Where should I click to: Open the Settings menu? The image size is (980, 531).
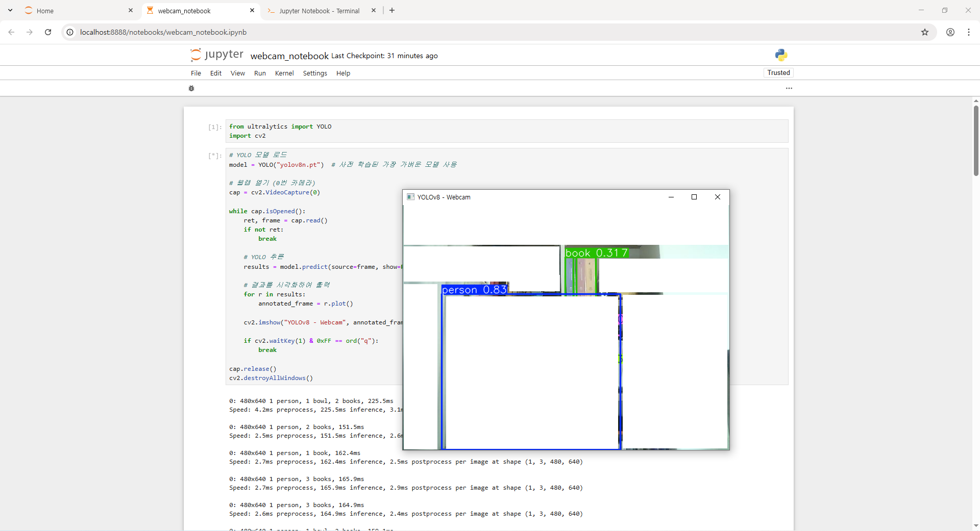pyautogui.click(x=315, y=73)
